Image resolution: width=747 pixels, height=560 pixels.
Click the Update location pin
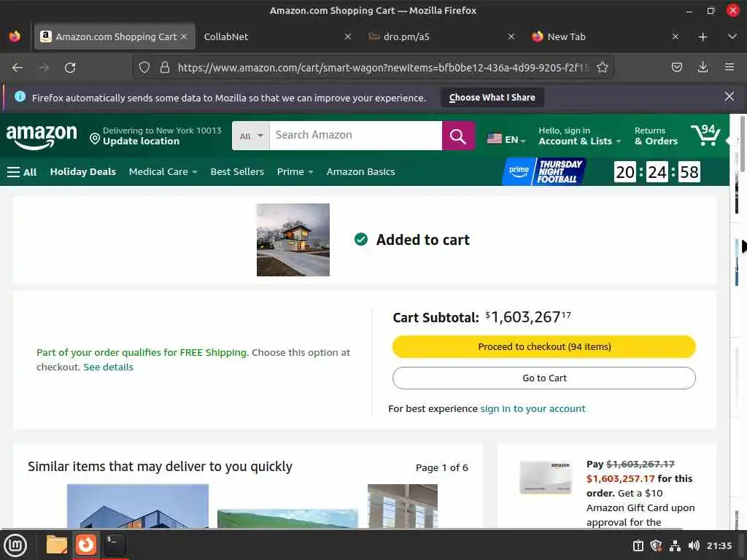tap(95, 139)
